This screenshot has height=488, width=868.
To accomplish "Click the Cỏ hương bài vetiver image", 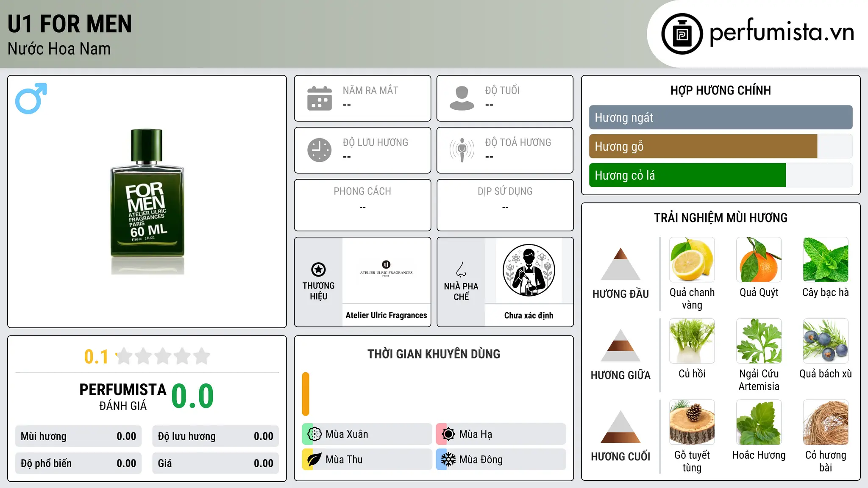I will (826, 422).
